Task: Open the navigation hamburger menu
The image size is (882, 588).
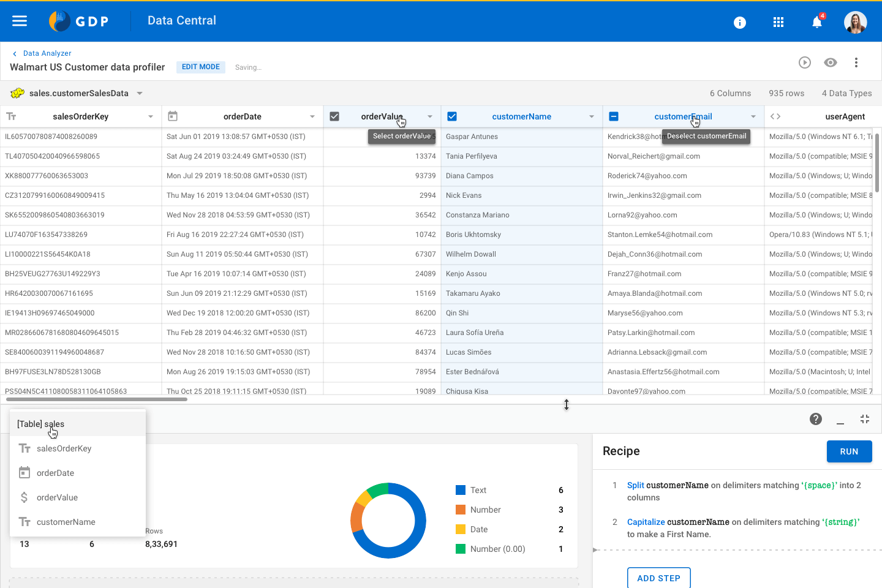Action: (20, 20)
